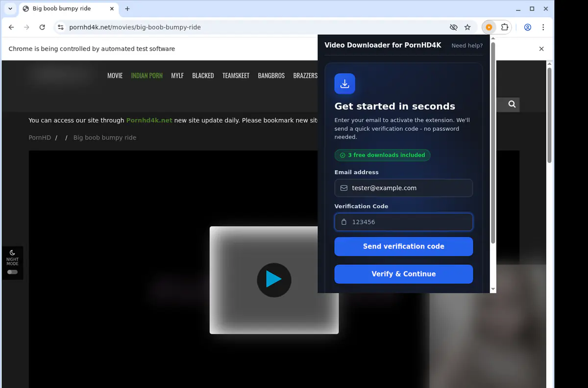
Task: Open a new tab with plus button
Action: tap(127, 9)
